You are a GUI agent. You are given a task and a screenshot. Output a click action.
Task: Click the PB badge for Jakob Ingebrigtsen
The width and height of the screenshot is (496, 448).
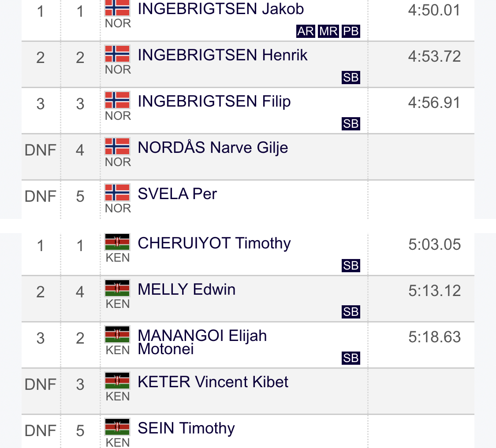tap(351, 32)
